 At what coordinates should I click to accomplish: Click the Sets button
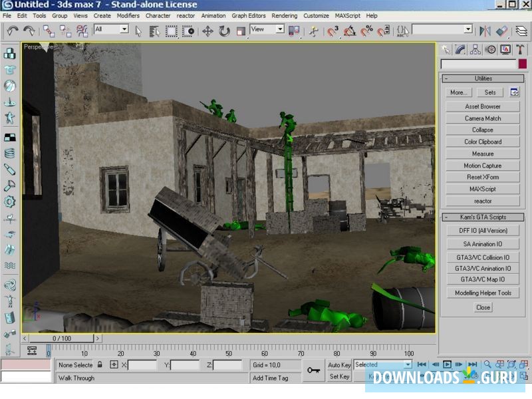490,92
